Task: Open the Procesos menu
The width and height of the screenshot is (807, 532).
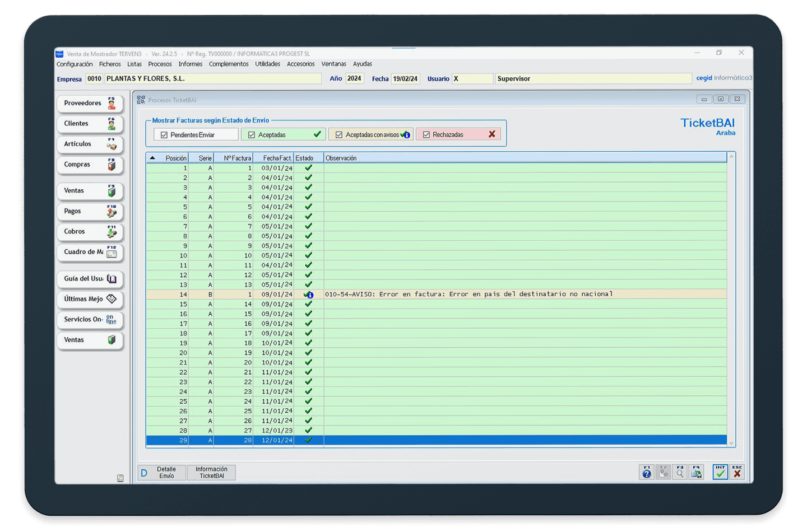Action: (x=160, y=64)
